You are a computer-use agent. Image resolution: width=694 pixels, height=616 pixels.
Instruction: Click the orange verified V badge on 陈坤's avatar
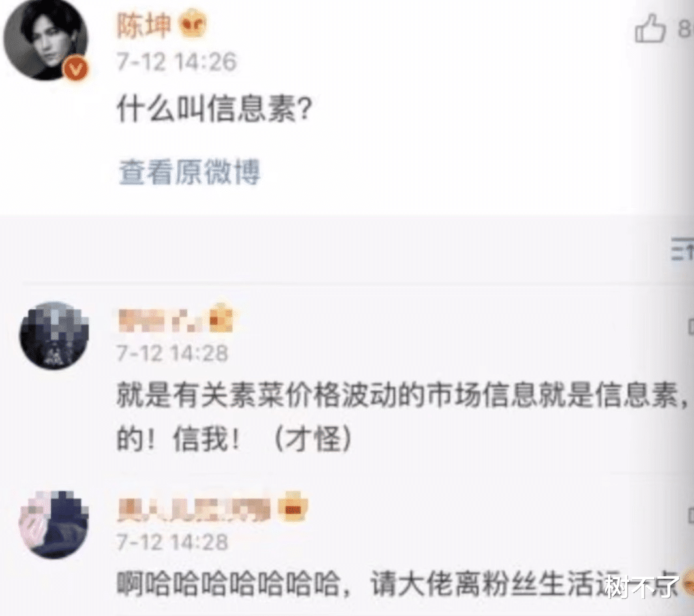(x=75, y=69)
